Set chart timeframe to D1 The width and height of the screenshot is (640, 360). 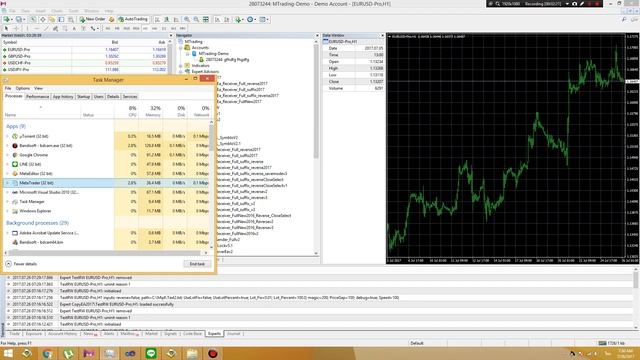pyautogui.click(x=164, y=29)
